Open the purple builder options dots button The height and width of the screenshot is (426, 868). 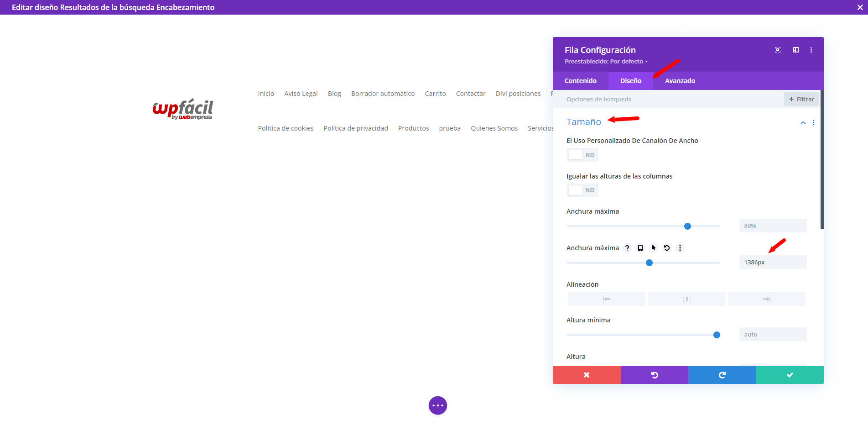pyautogui.click(x=438, y=405)
